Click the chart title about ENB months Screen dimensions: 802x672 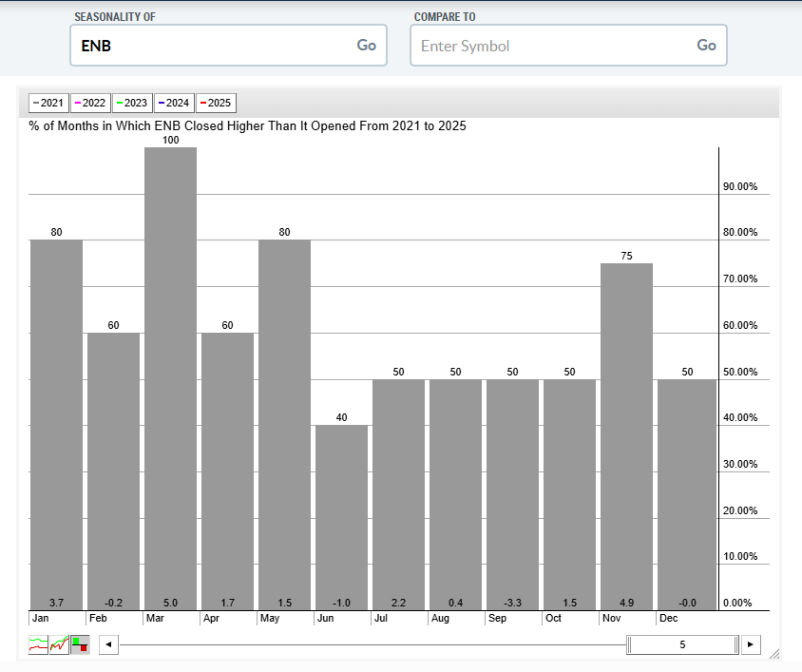pos(248,125)
